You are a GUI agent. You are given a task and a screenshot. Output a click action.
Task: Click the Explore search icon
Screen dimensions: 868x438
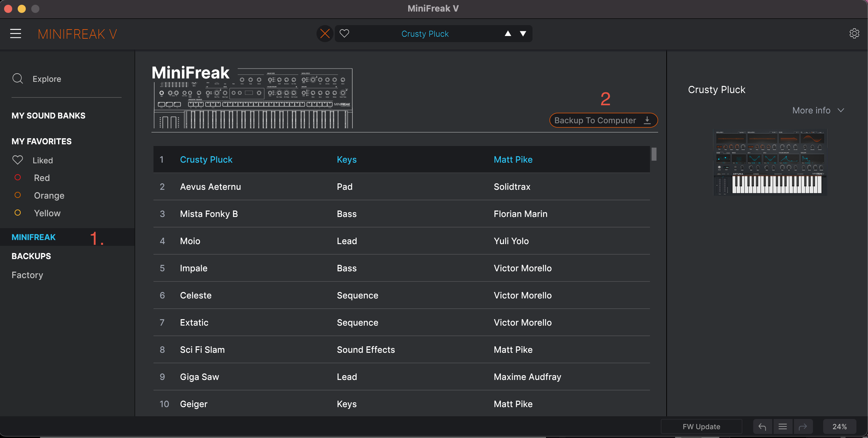18,79
